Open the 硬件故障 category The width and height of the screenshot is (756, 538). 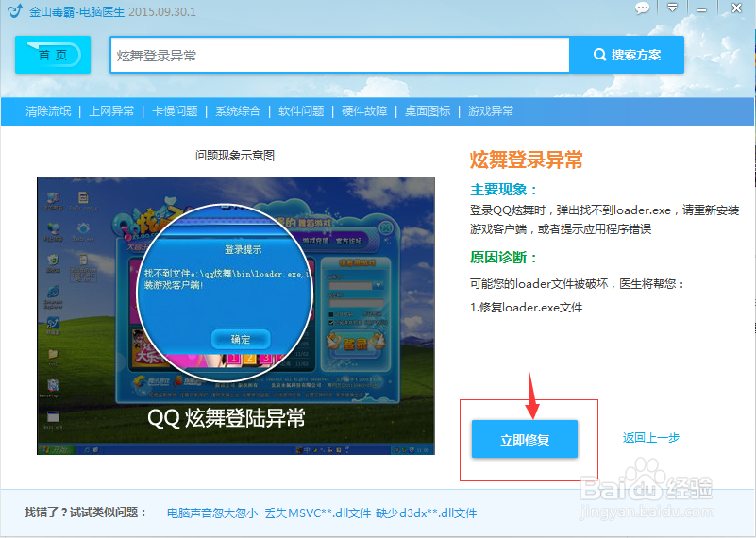tap(364, 111)
